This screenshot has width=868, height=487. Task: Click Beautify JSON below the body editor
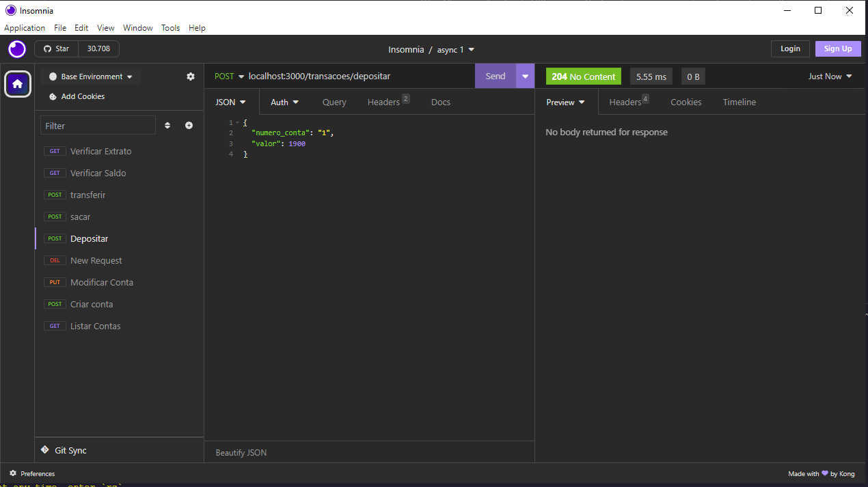pyautogui.click(x=242, y=452)
